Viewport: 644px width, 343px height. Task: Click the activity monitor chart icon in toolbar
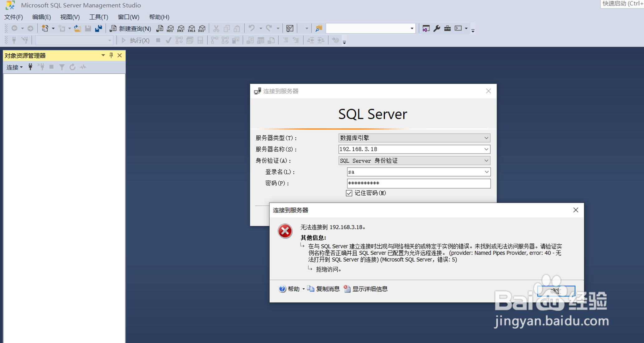290,29
